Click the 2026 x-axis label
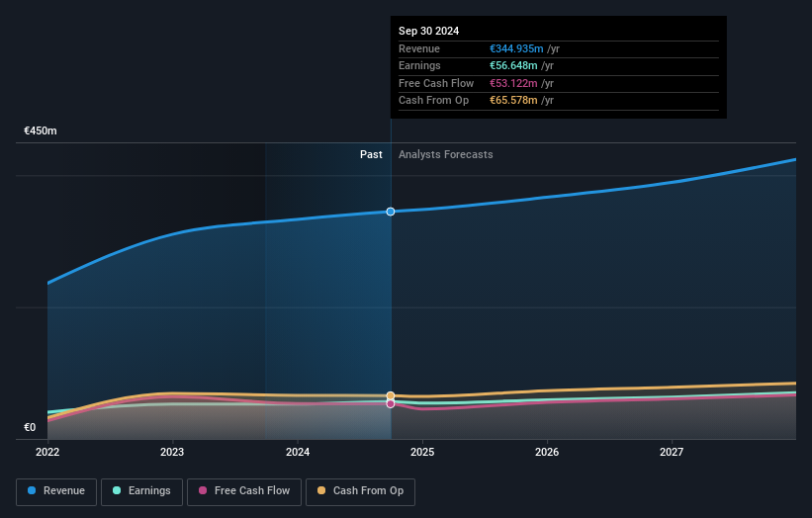Screen dimensions: 812x518 [x=547, y=453]
